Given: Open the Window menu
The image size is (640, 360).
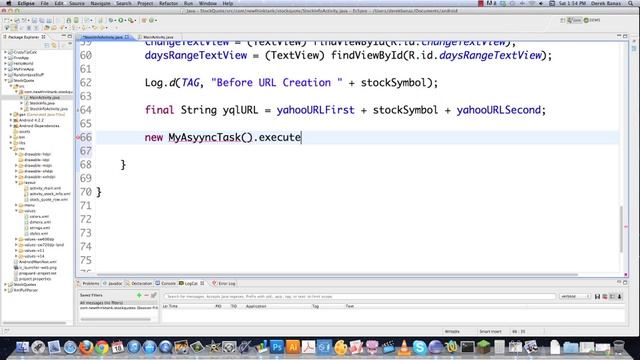Looking at the screenshot, I should pos(208,3).
